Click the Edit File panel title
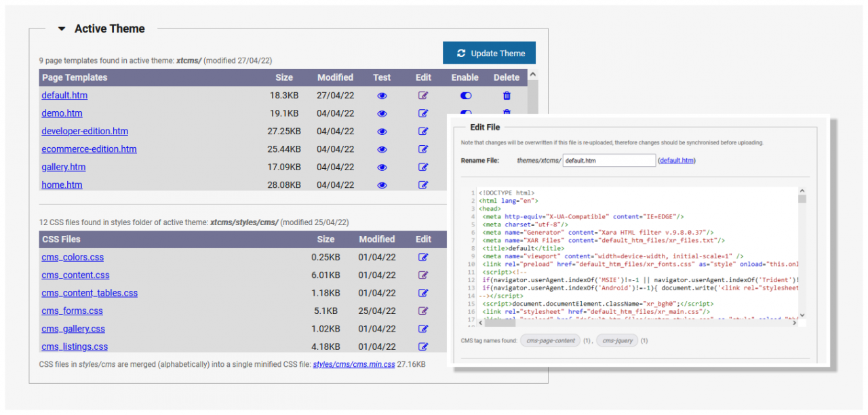 tap(486, 127)
